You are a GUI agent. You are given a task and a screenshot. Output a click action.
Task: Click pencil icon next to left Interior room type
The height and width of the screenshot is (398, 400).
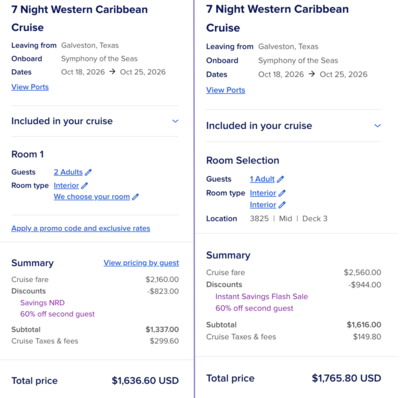85,185
